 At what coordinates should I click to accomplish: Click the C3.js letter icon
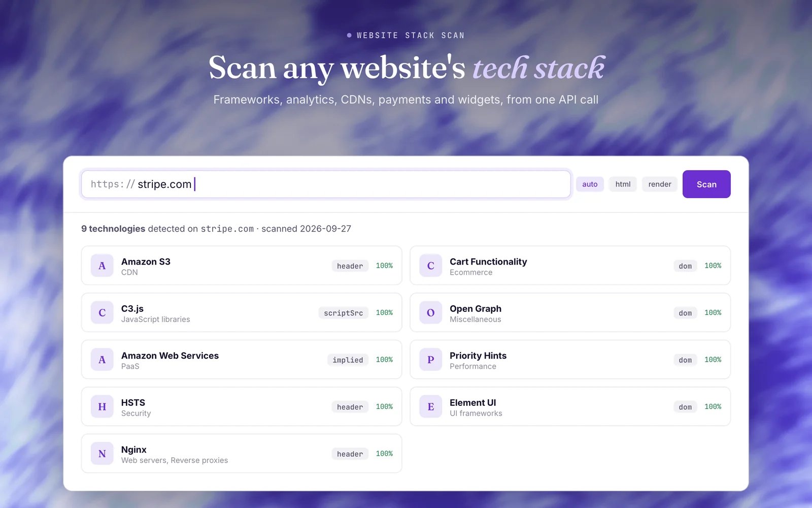point(102,313)
